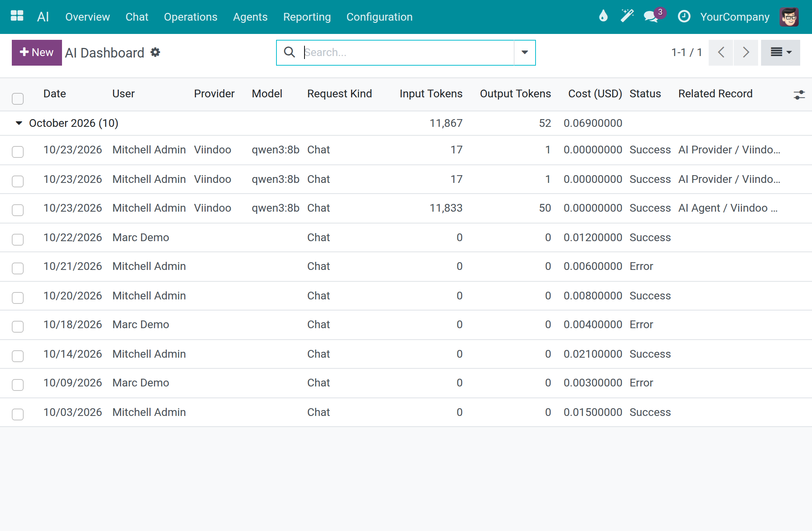Sort by the User column header
Screen dimensions: 812x531
coord(123,94)
